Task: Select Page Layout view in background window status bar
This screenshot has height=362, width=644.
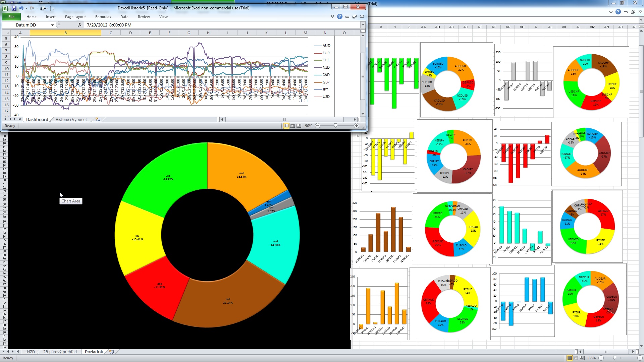Action: pos(576,358)
